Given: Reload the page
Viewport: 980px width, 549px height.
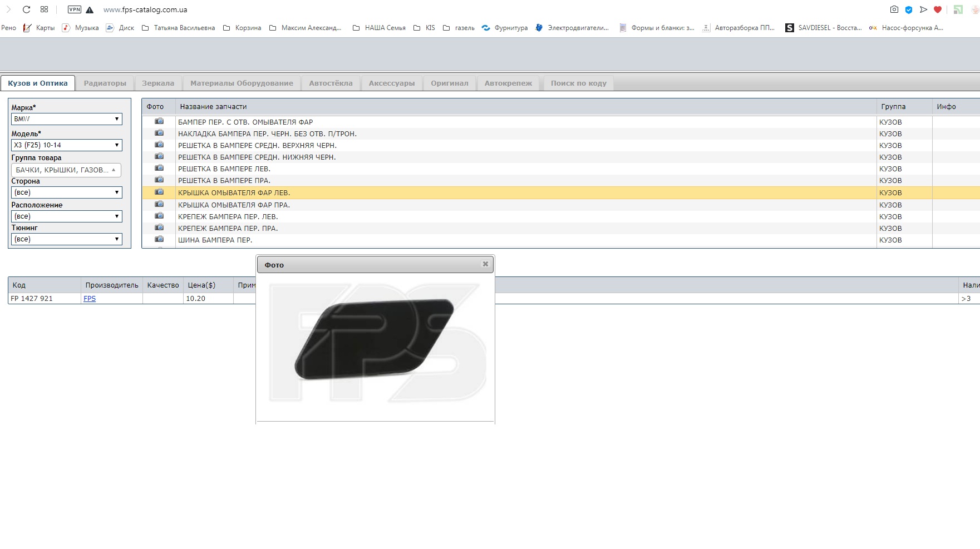Looking at the screenshot, I should coord(26,9).
